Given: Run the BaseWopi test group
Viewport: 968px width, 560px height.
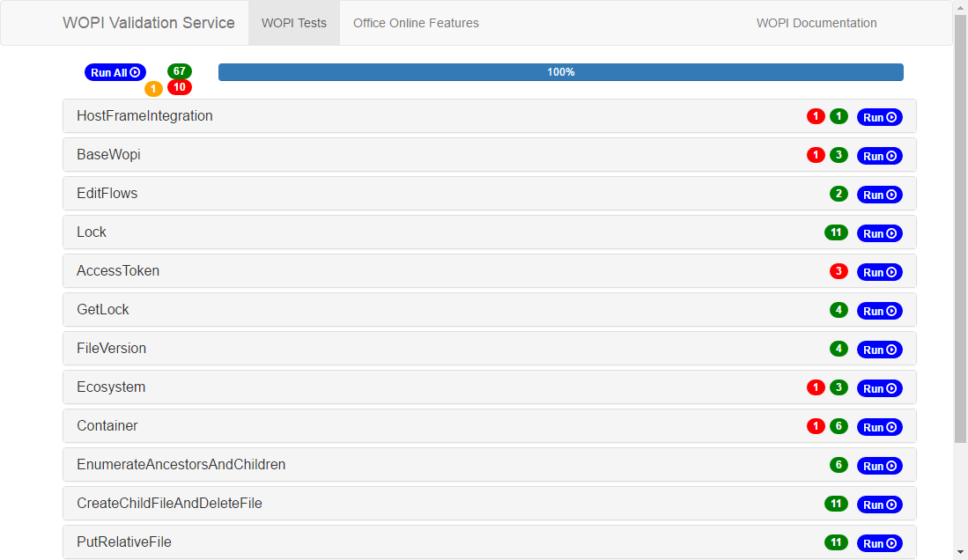Looking at the screenshot, I should click(x=880, y=156).
